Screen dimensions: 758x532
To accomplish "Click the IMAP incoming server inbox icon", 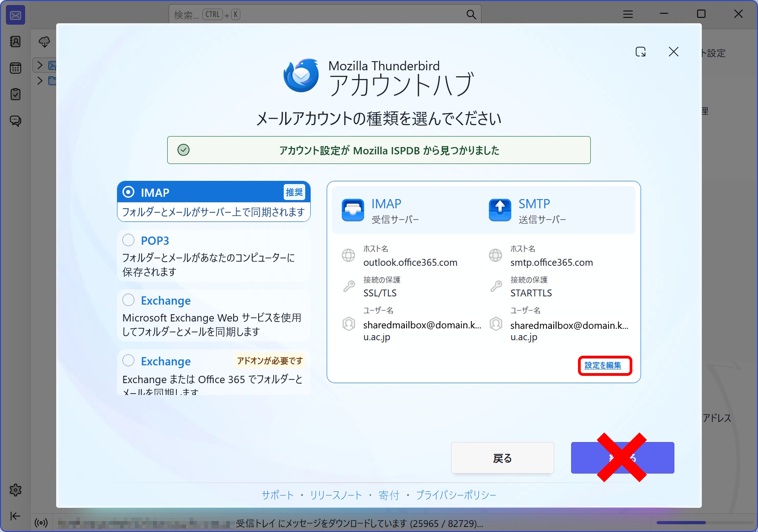I will [353, 210].
